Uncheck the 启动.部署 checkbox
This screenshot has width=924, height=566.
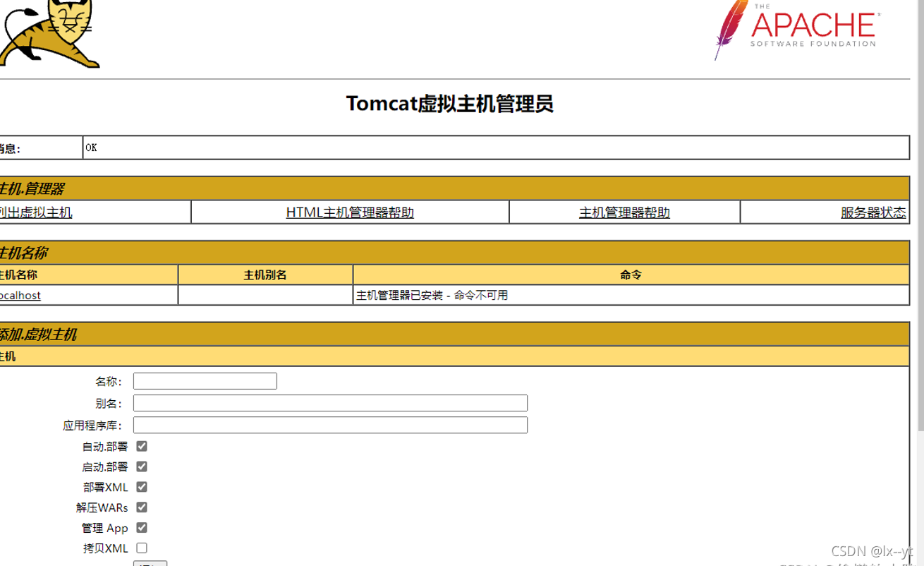142,466
